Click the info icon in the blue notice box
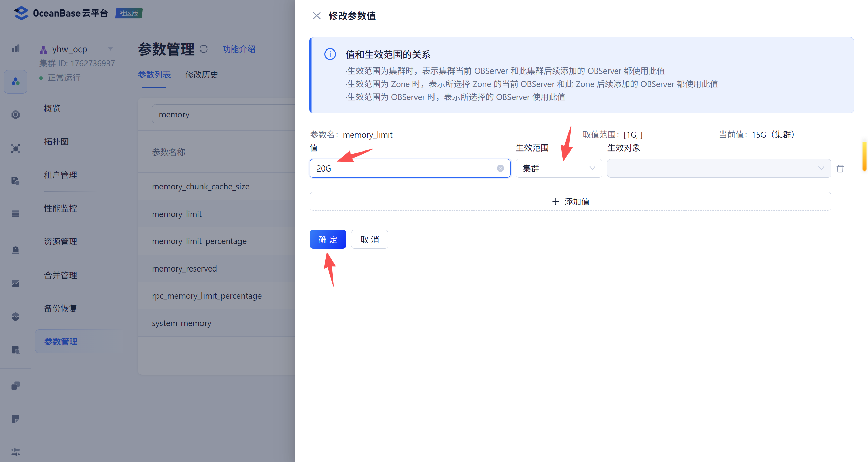This screenshot has height=462, width=868. (x=330, y=54)
